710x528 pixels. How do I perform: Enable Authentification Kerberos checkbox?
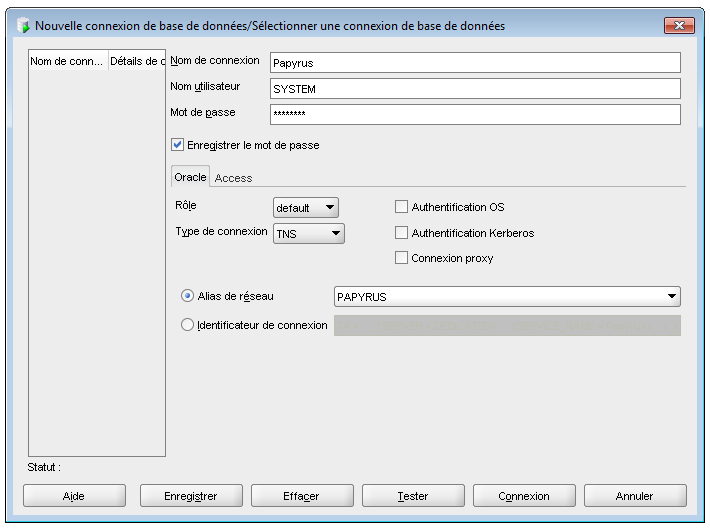(402, 233)
